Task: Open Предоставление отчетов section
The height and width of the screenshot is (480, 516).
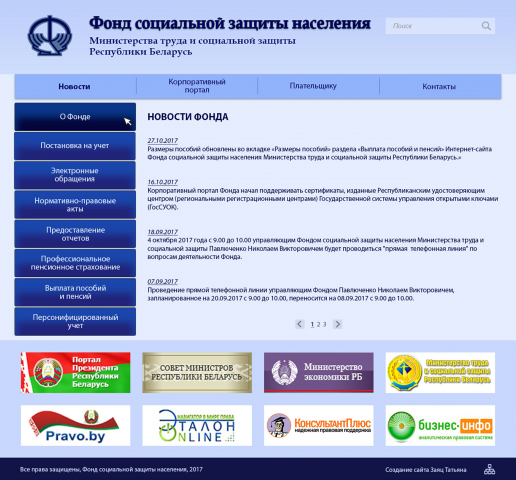Action: [x=75, y=234]
